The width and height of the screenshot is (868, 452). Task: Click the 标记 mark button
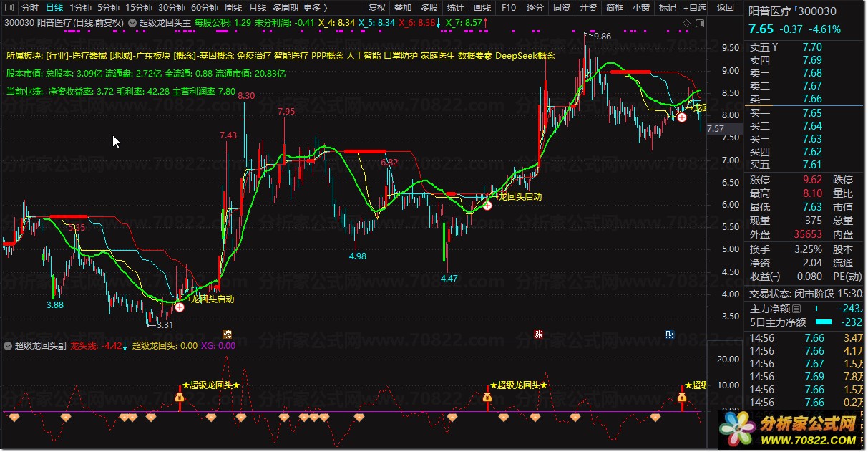pos(667,8)
